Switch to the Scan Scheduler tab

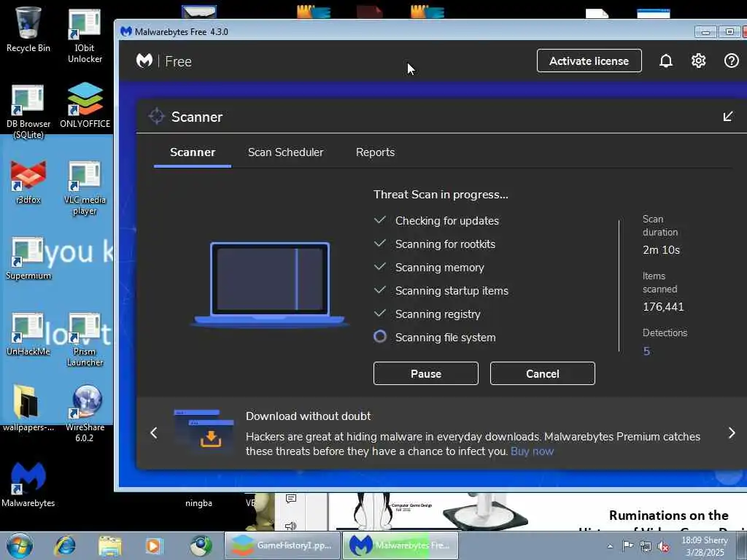click(285, 152)
